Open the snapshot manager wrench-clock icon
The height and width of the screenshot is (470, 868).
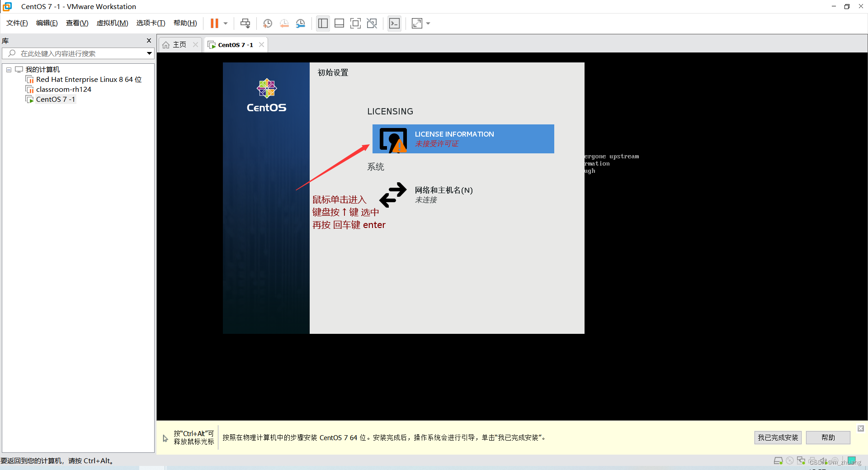tap(301, 23)
